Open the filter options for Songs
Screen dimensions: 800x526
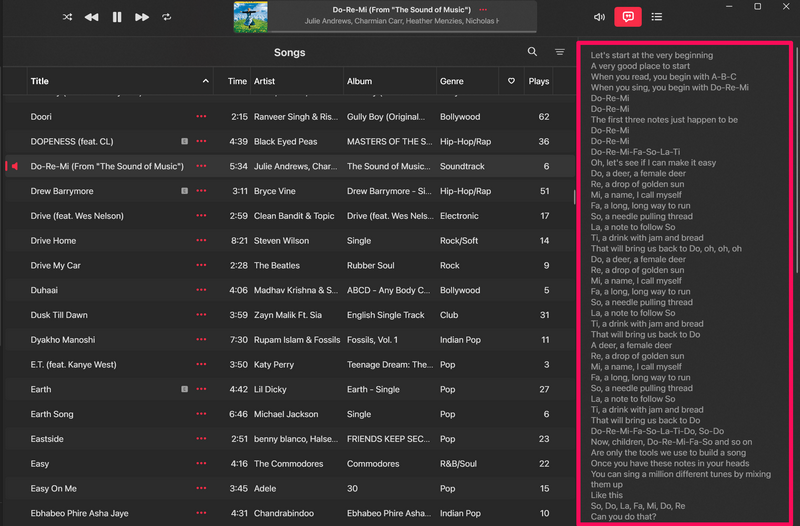[x=560, y=52]
